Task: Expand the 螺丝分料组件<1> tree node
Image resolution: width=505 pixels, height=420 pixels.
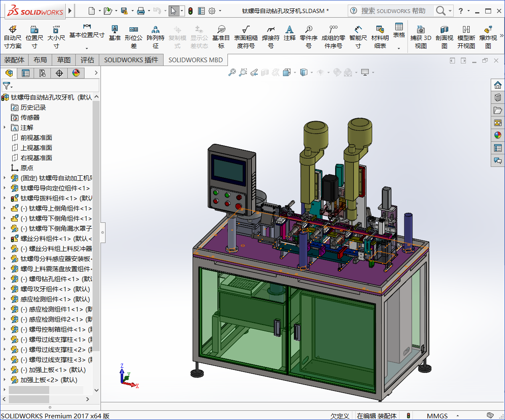Action: point(5,238)
